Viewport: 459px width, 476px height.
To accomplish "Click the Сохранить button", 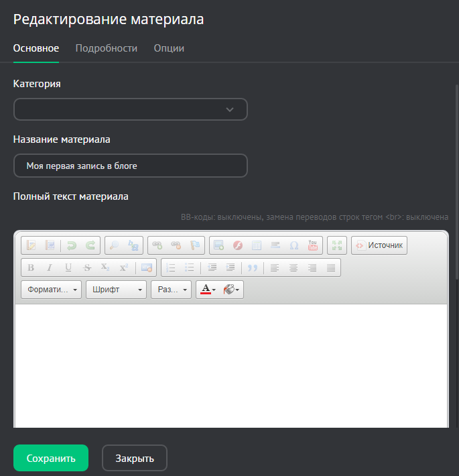I will (51, 459).
